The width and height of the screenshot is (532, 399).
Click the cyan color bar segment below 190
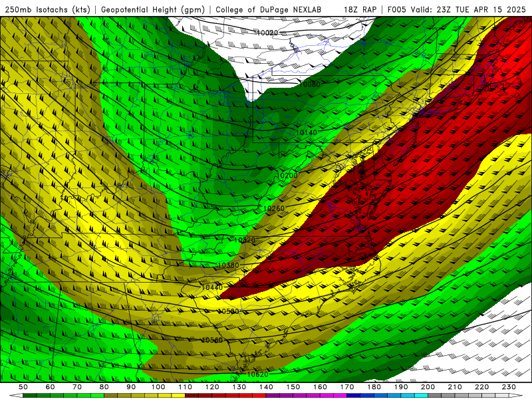click(x=408, y=396)
